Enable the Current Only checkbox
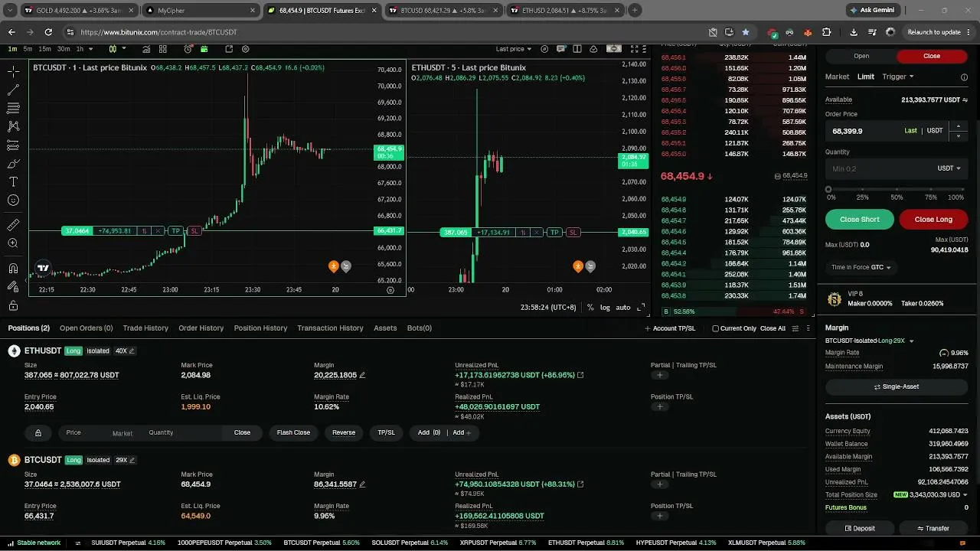The height and width of the screenshot is (551, 980). coord(715,328)
